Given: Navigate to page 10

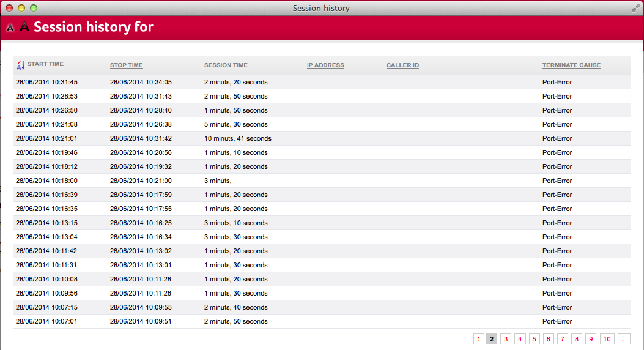Looking at the screenshot, I should 607,339.
